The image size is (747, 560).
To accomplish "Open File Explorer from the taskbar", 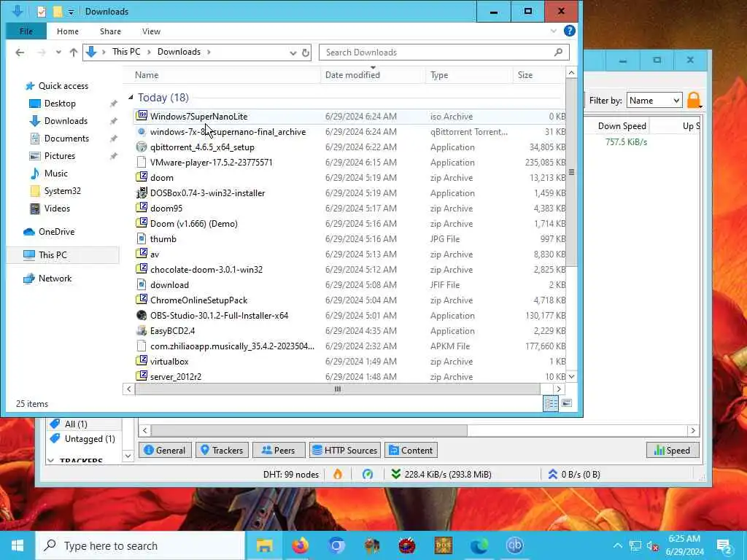I will pyautogui.click(x=264, y=545).
